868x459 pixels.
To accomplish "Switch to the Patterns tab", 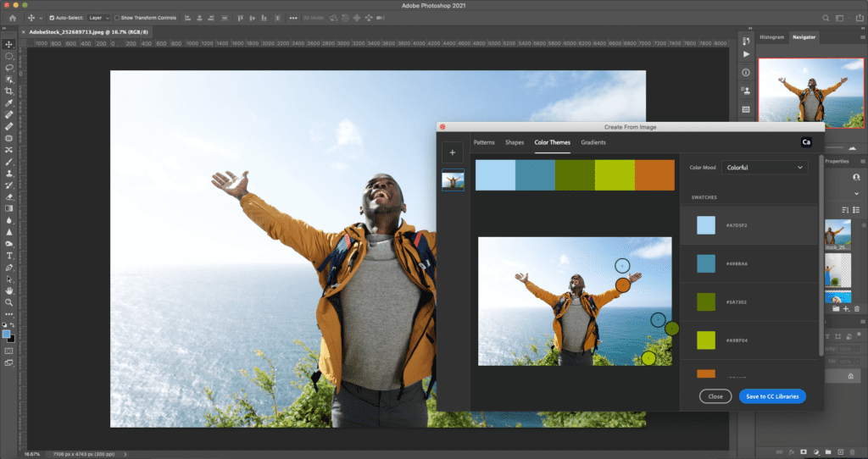I will [x=484, y=142].
